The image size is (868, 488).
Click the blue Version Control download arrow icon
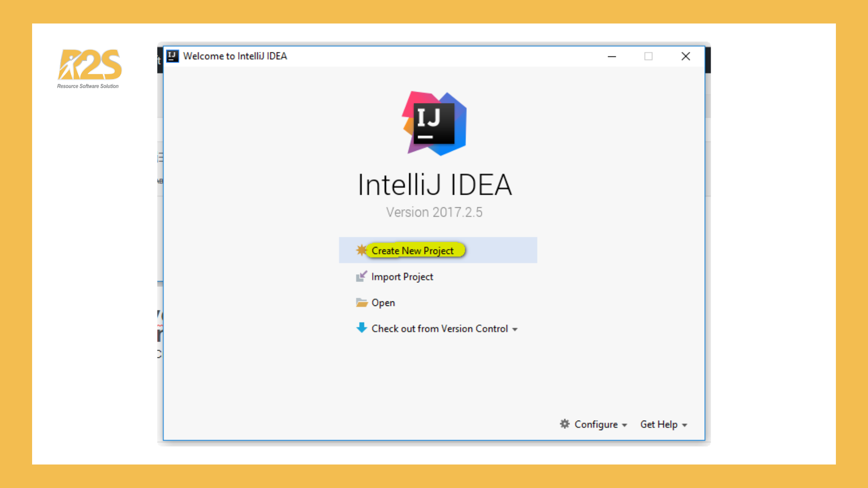(361, 328)
